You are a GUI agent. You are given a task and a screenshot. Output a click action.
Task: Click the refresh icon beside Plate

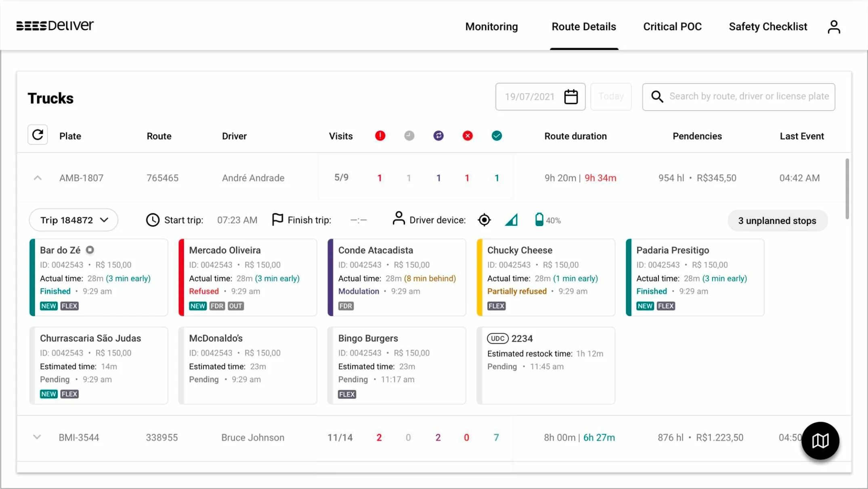[38, 135]
